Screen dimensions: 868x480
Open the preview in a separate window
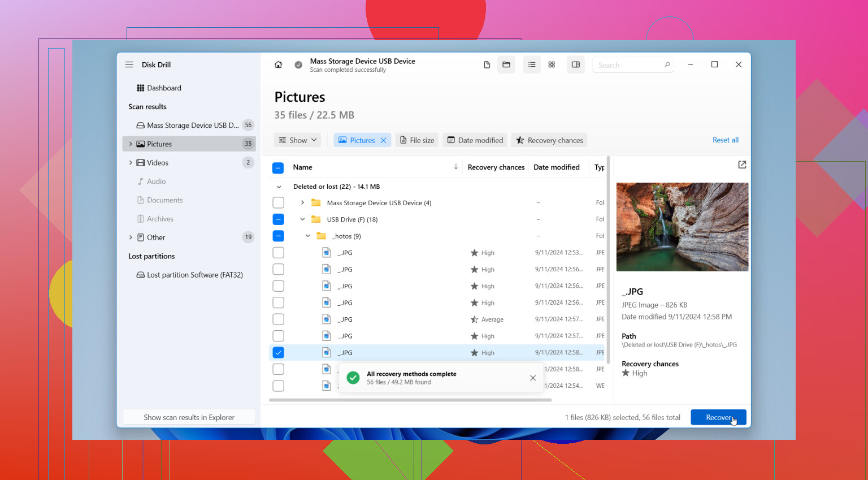pyautogui.click(x=742, y=165)
